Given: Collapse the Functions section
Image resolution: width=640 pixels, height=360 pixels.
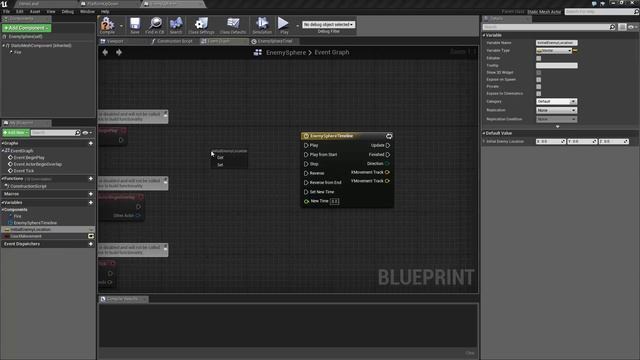Looking at the screenshot, I should click(3, 179).
